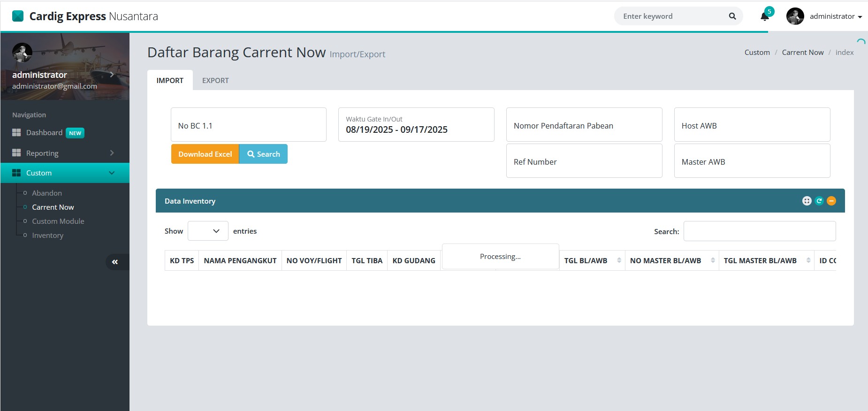Click the Cardig Express logo icon
Viewport: 868px width, 411px height.
[18, 16]
